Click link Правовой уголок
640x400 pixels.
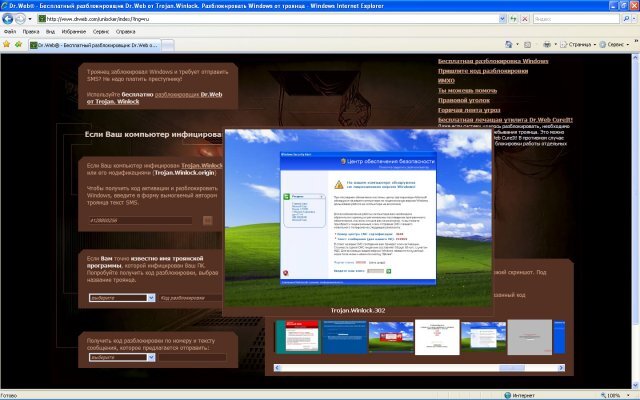[x=464, y=100]
